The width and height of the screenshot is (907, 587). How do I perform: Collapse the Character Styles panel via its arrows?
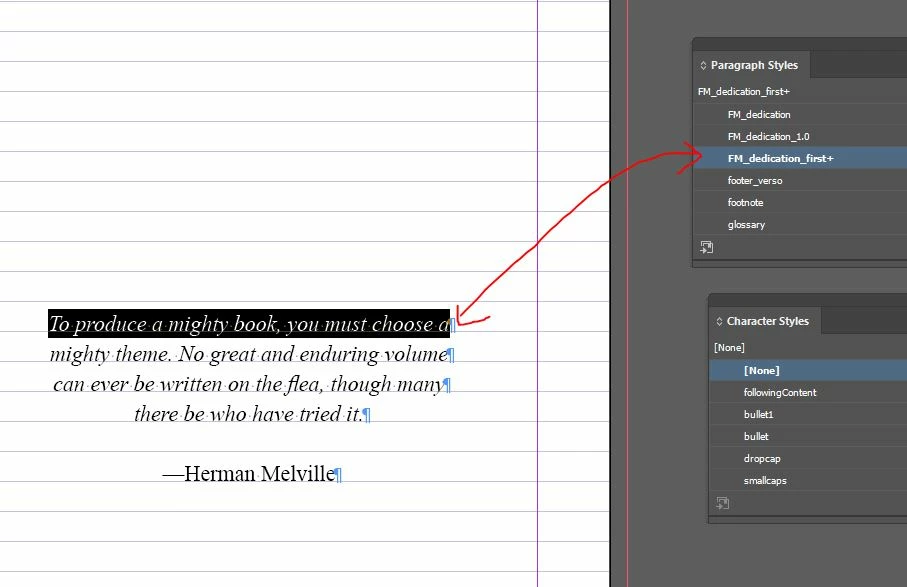pyautogui.click(x=720, y=321)
